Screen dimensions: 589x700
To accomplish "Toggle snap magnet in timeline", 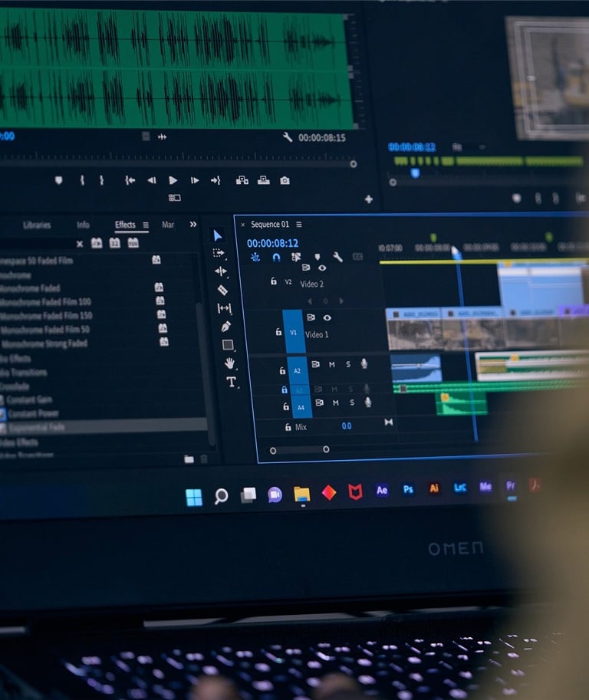I will tap(276, 257).
